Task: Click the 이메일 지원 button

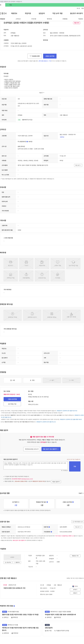Action: pyautogui.click(x=12, y=404)
